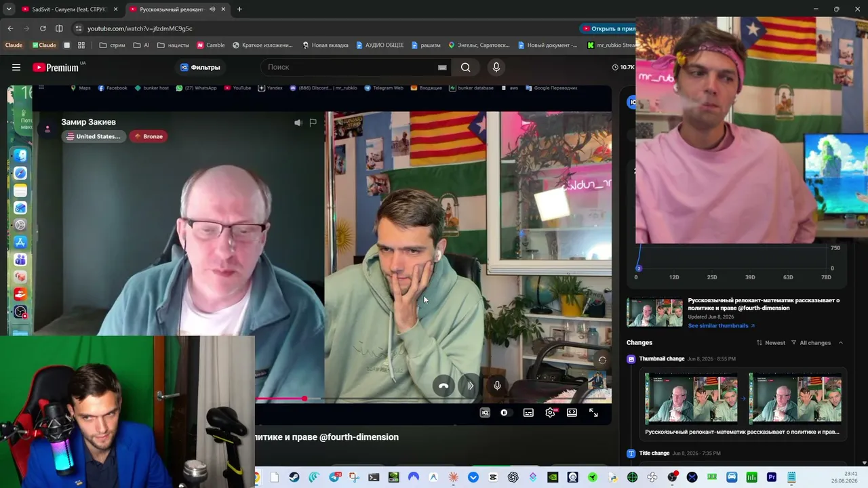Open the Новый документ bookmark
The height and width of the screenshot is (488, 868).
click(x=547, y=45)
